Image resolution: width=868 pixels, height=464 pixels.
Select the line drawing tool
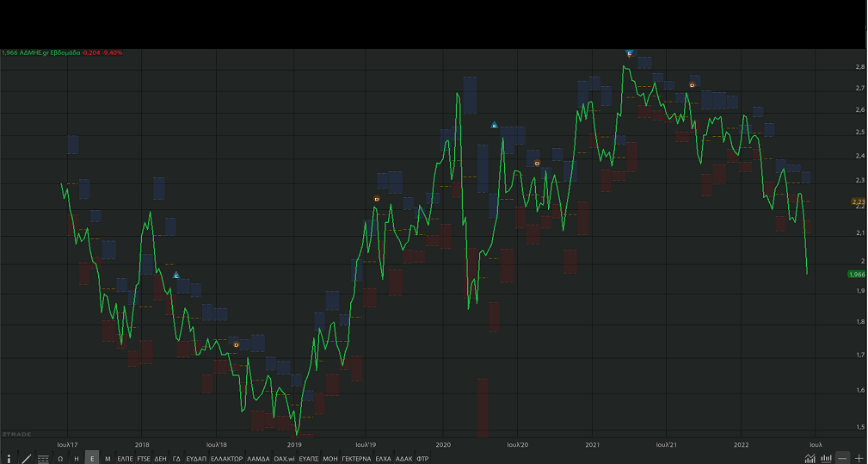pos(26,459)
